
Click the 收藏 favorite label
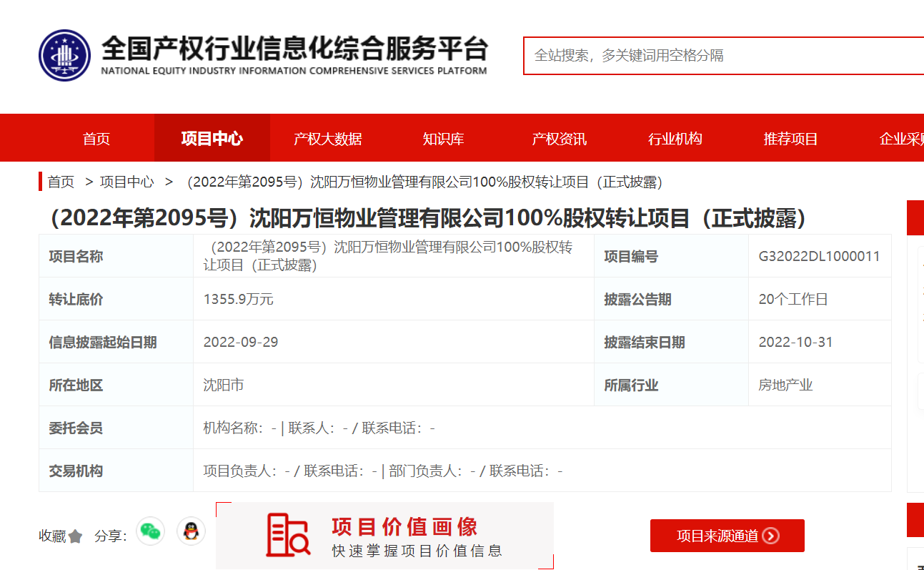(x=52, y=536)
